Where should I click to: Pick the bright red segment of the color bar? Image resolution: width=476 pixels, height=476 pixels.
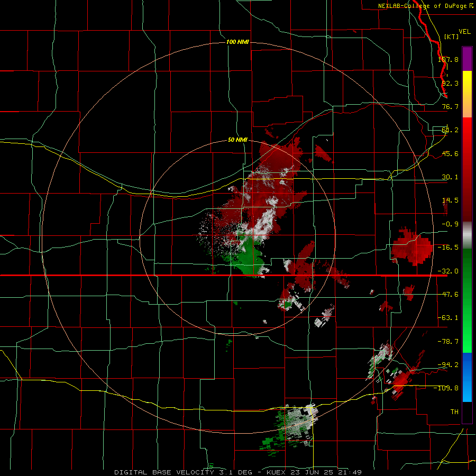[x=467, y=170]
